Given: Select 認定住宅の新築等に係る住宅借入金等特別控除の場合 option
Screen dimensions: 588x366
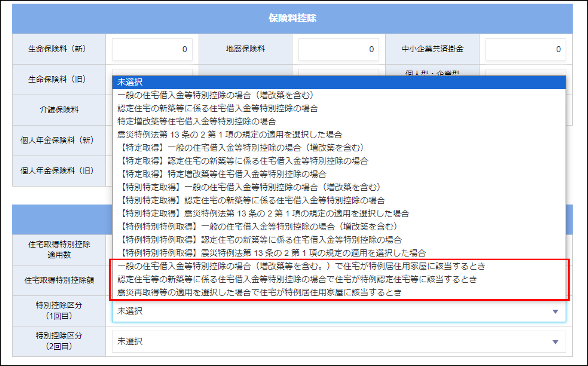Looking at the screenshot, I should point(218,109).
